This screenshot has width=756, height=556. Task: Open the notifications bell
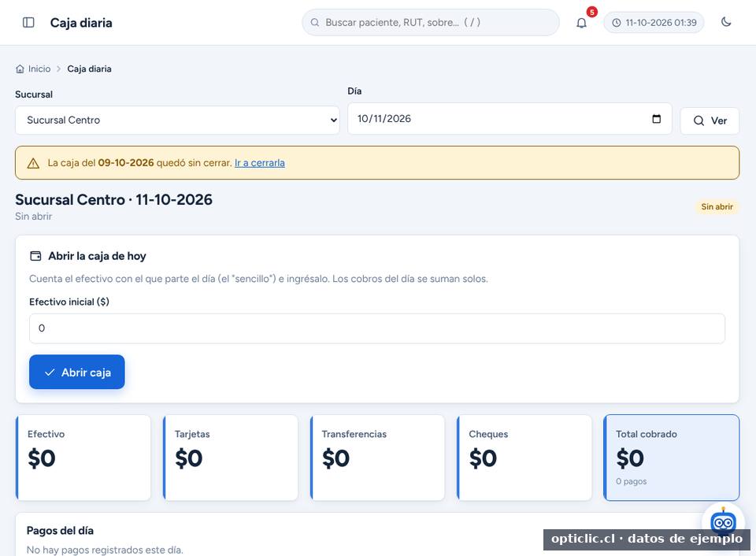(x=581, y=23)
